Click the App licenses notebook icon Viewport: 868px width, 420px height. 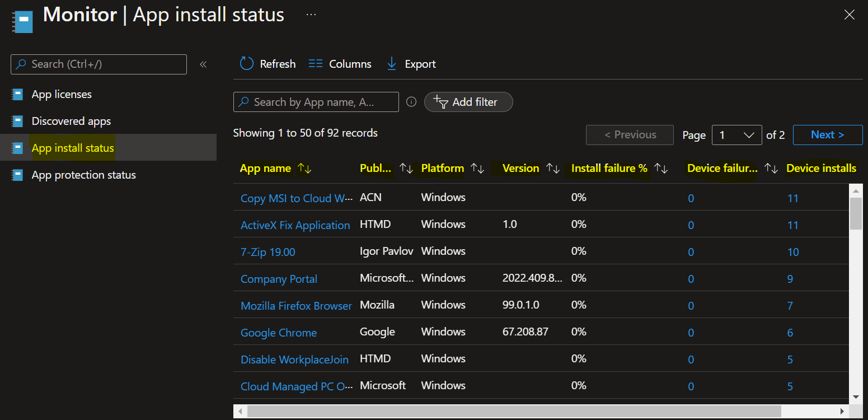tap(17, 94)
